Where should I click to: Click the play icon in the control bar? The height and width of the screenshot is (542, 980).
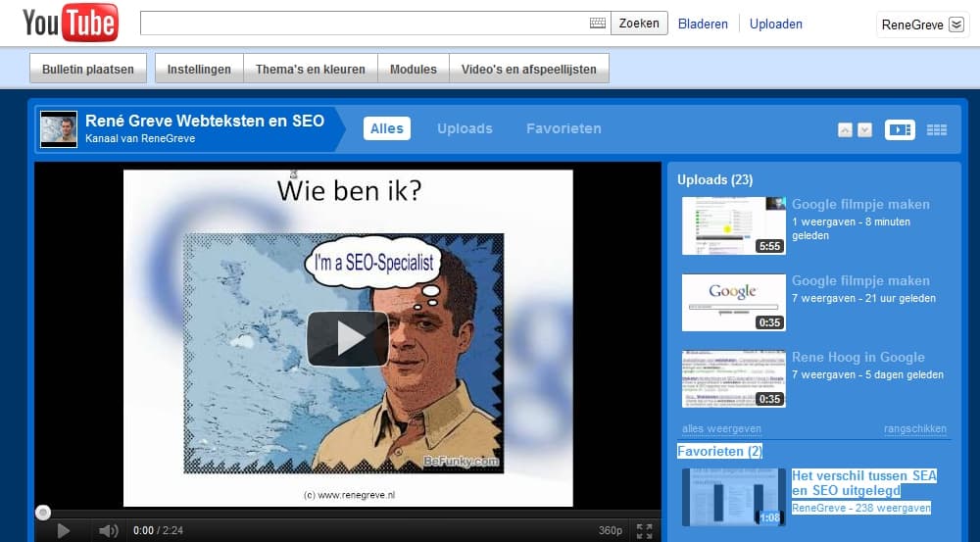(63, 531)
